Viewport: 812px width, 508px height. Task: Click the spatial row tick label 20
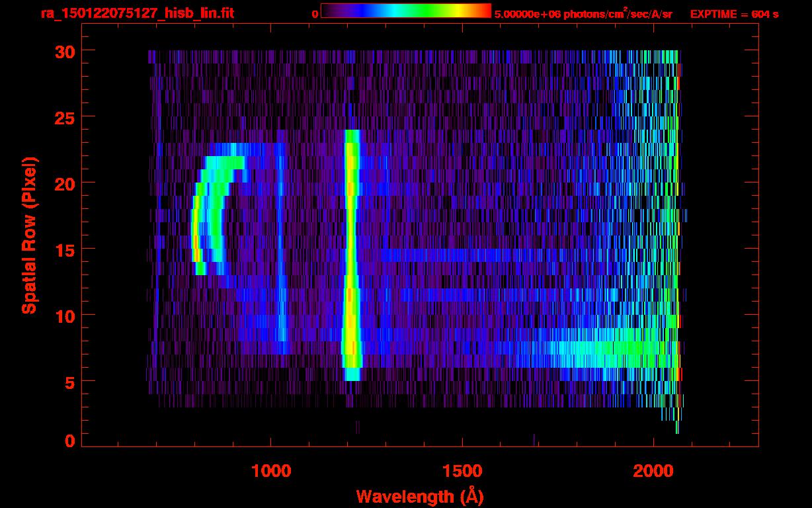pyautogui.click(x=64, y=183)
